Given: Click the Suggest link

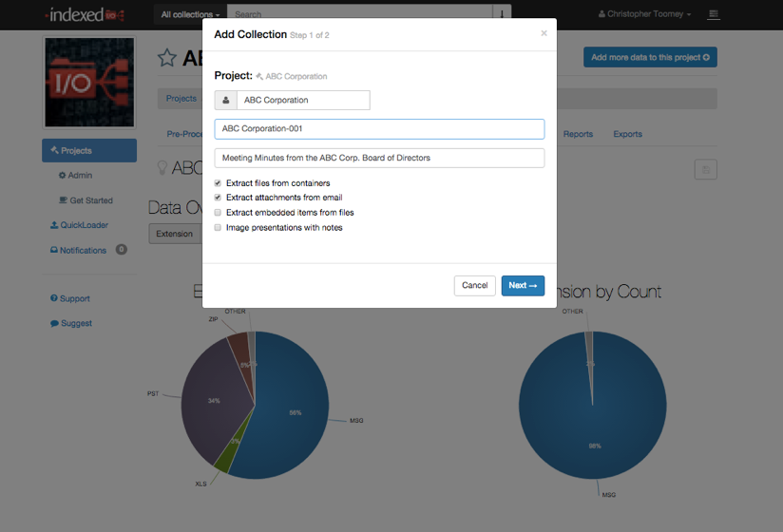Looking at the screenshot, I should point(71,323).
